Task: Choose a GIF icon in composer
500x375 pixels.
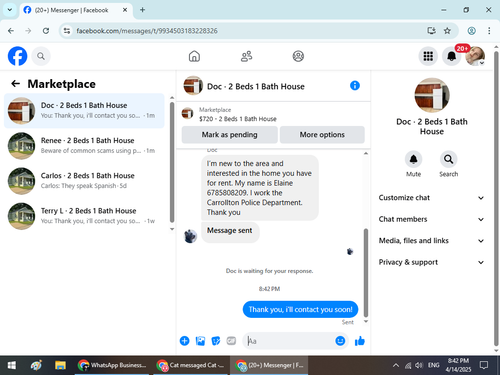Action: (231, 341)
